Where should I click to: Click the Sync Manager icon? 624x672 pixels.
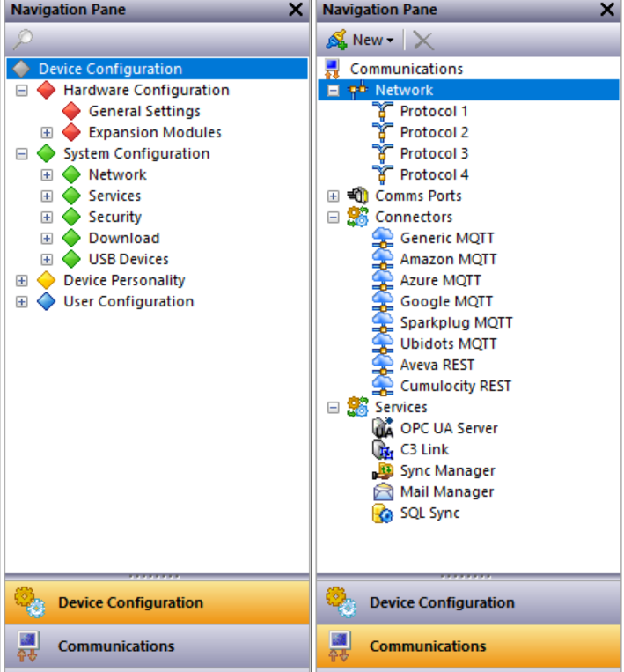click(x=383, y=471)
